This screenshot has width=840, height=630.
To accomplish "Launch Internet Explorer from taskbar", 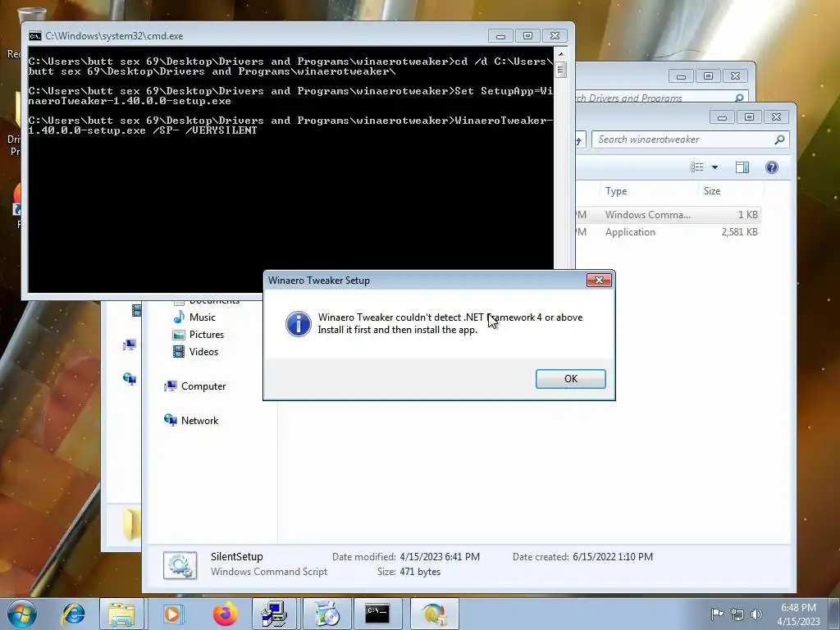I will (x=73, y=614).
